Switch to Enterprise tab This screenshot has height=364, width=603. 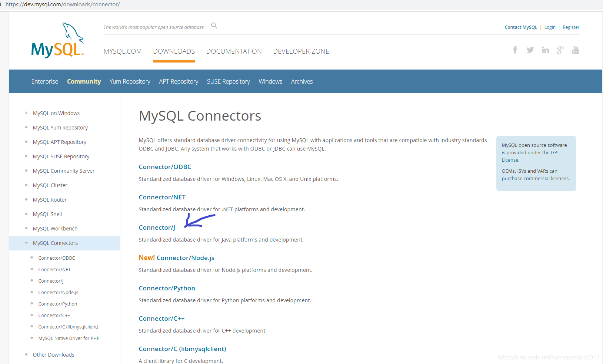tap(45, 81)
